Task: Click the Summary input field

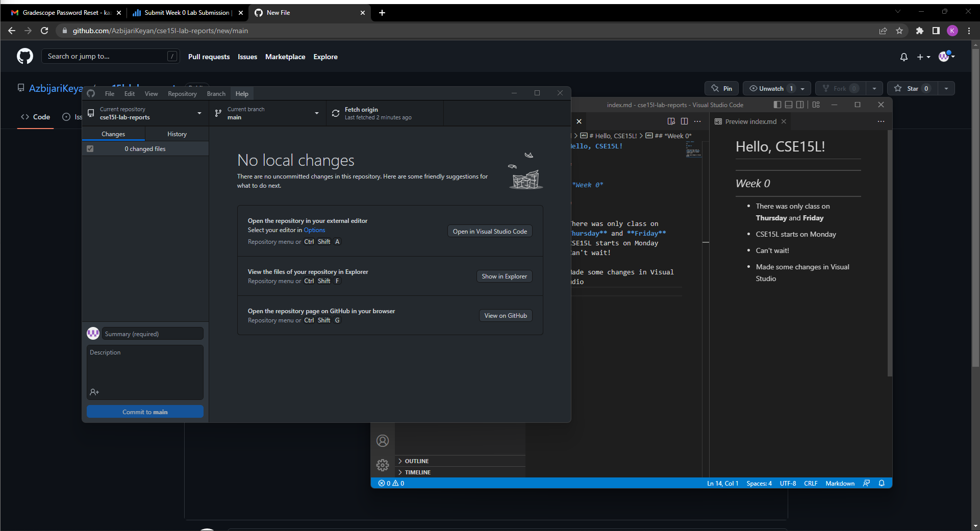Action: click(153, 334)
